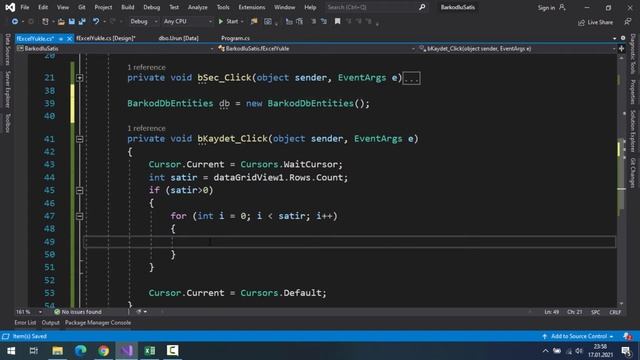Open the Help menu
The height and width of the screenshot is (360, 640).
[310, 7]
